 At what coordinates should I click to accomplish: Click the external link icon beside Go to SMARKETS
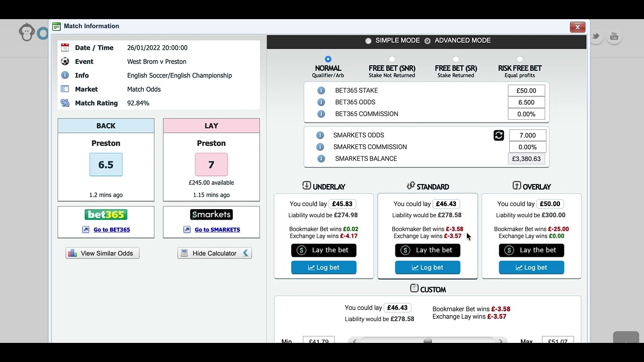tap(187, 230)
